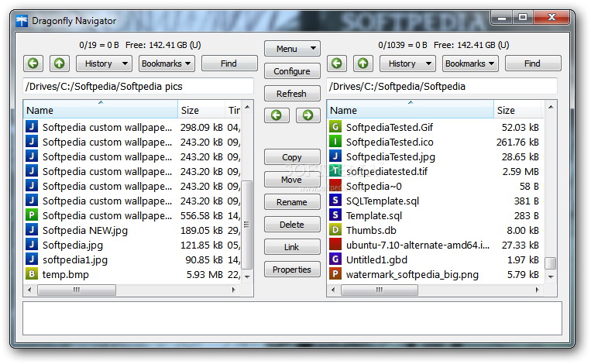Click the I icon of SoftpediaTested.ico
Screen dimensions: 591x364
tap(335, 142)
